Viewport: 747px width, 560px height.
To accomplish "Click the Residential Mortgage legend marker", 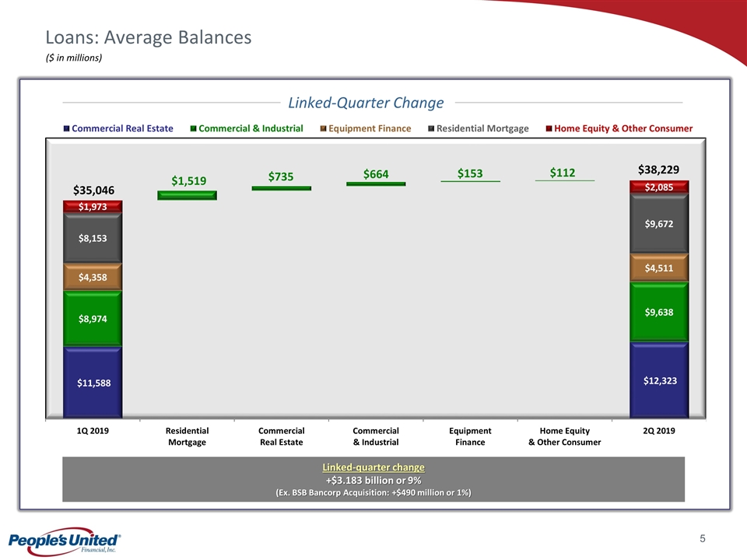I will tap(431, 129).
